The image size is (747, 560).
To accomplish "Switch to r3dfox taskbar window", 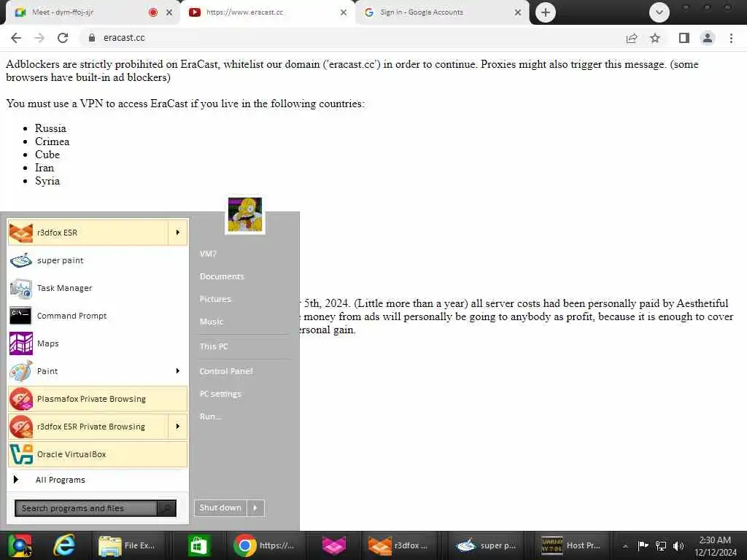I will tap(399, 545).
